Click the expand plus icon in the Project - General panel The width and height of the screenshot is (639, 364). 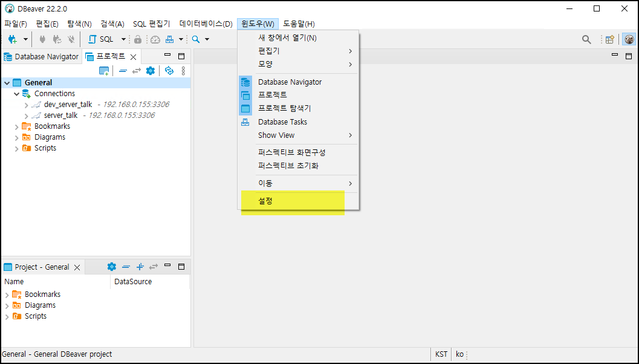pos(140,267)
